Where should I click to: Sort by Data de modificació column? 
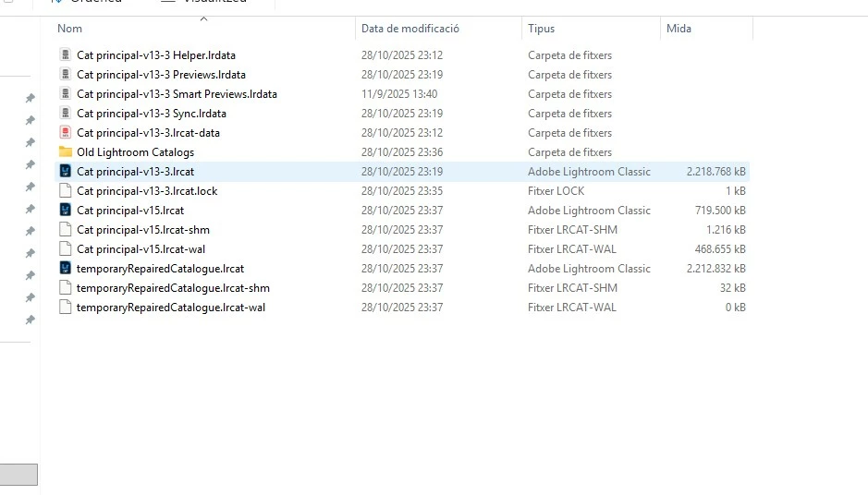410,29
